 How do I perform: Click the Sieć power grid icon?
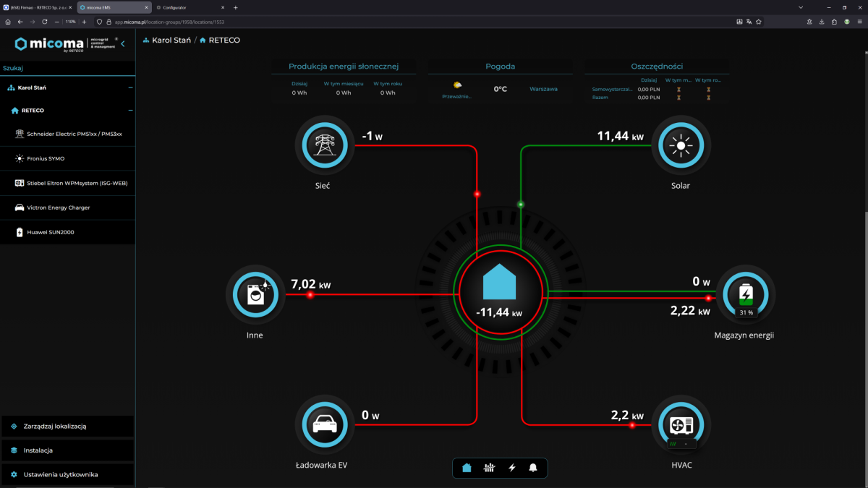pos(323,145)
